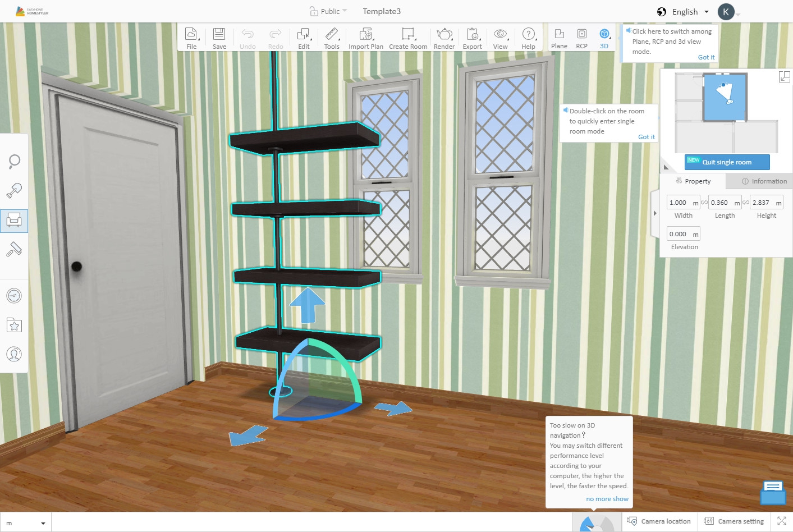
Task: Open the favorites star folder icon
Action: 14,325
